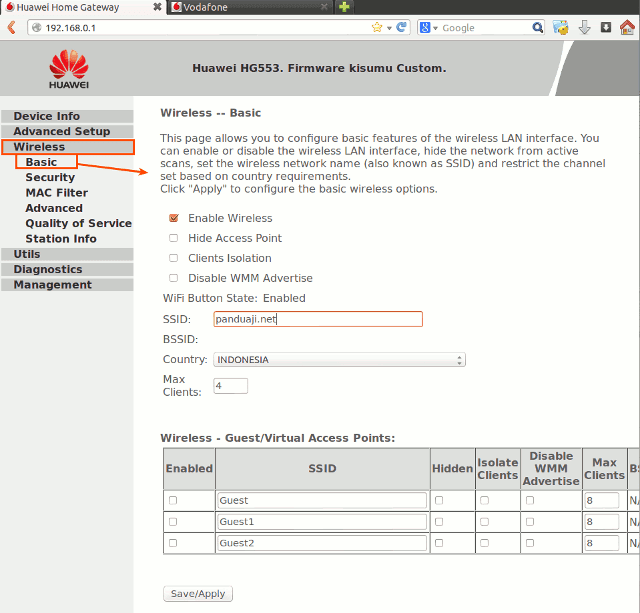Click the home icon in toolbar
This screenshot has width=640, height=613.
tap(627, 27)
